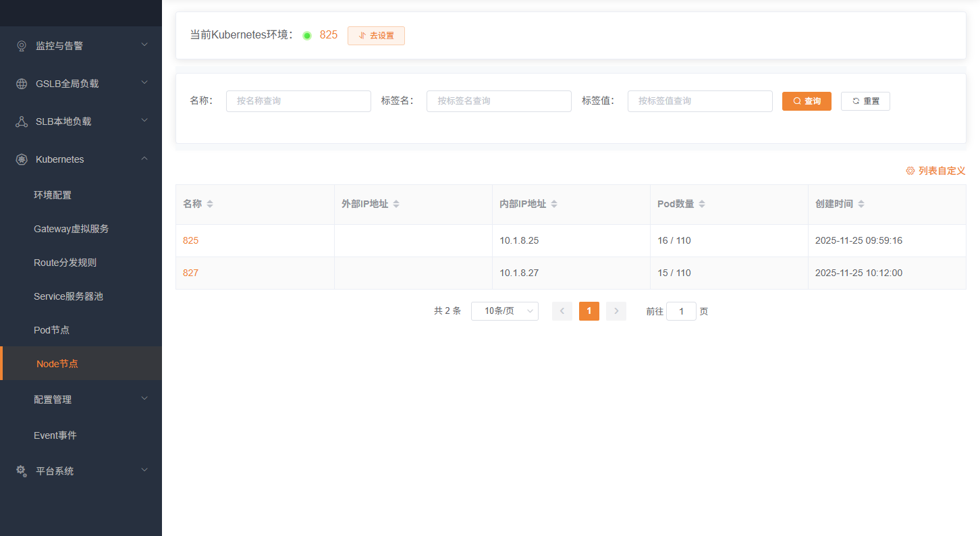Sort the table by the Pod数量 column arrows
980x536 pixels.
tap(701, 203)
